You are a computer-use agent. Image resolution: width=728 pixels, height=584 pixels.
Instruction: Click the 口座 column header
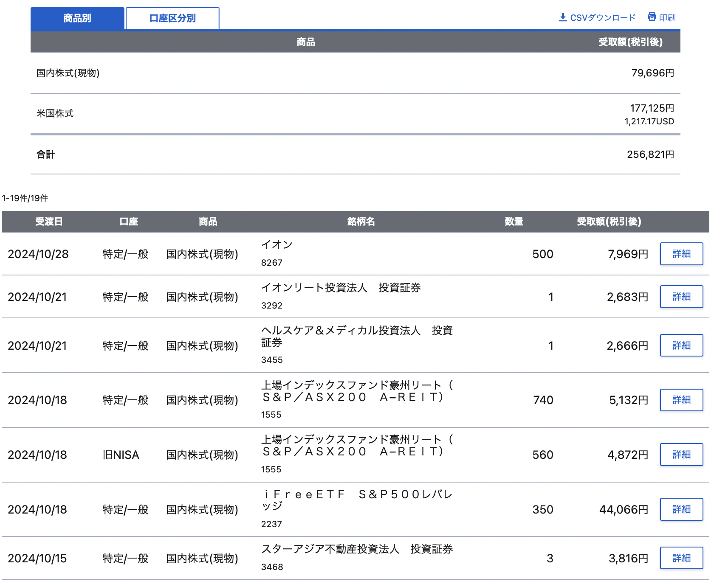(129, 222)
